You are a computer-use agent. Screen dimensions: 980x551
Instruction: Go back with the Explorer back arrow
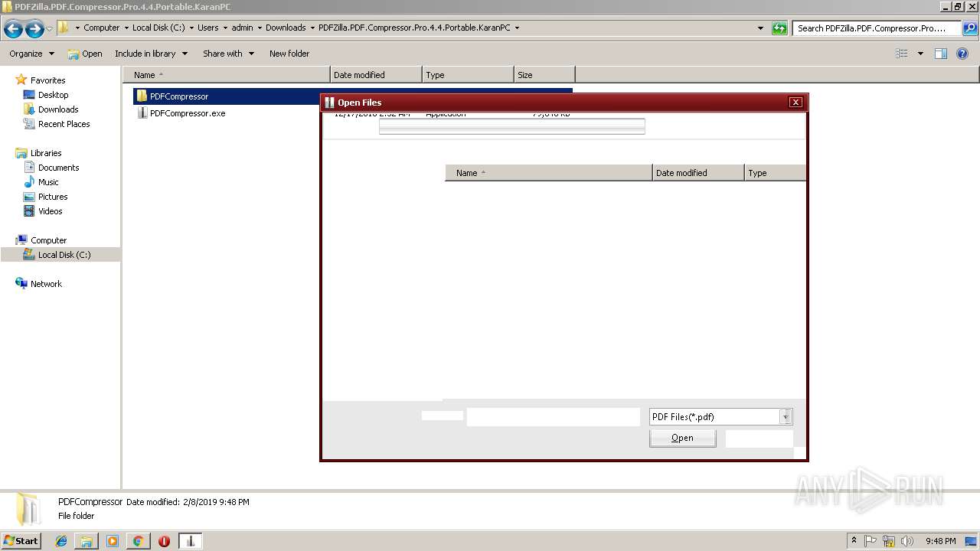[x=13, y=29]
